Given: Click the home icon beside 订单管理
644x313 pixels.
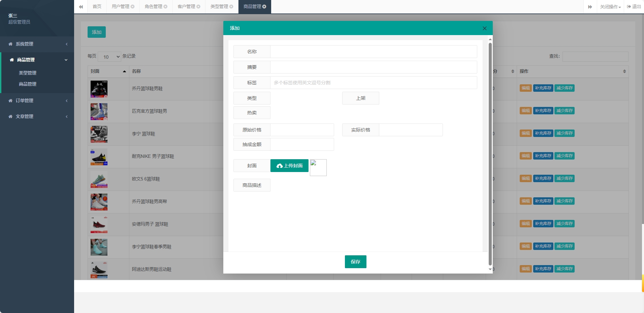Looking at the screenshot, I should coord(10,101).
